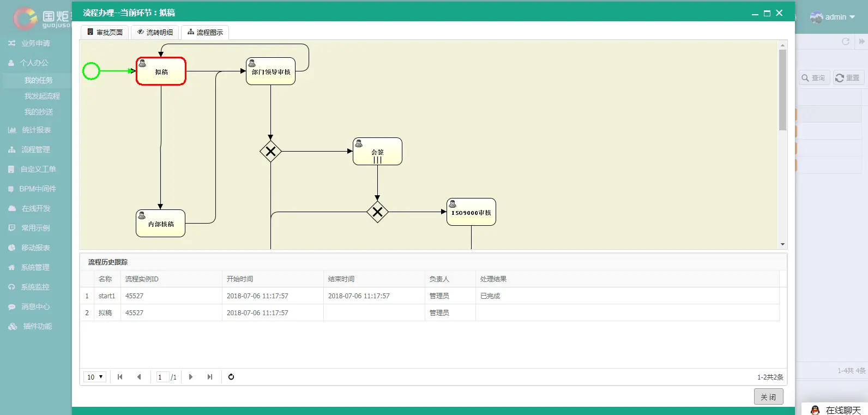Refresh the process history table
This screenshot has width=868, height=415.
tap(231, 377)
